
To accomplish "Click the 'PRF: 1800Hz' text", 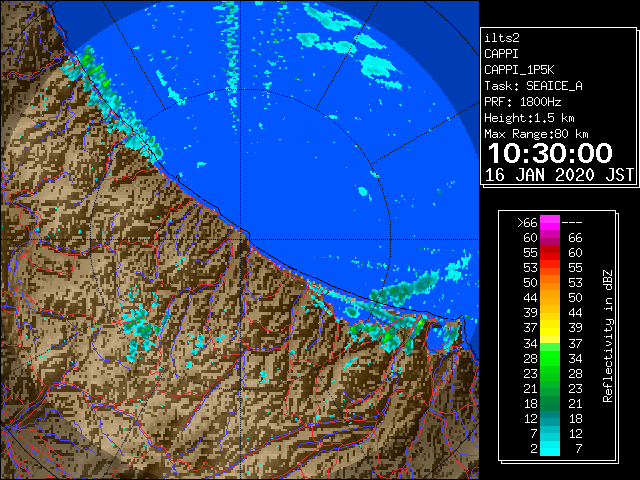I will pyautogui.click(x=522, y=102).
